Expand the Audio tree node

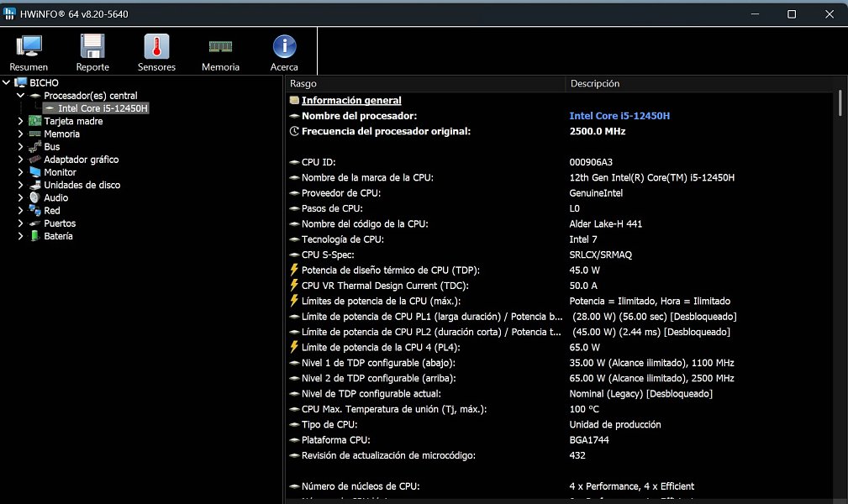pyautogui.click(x=20, y=197)
